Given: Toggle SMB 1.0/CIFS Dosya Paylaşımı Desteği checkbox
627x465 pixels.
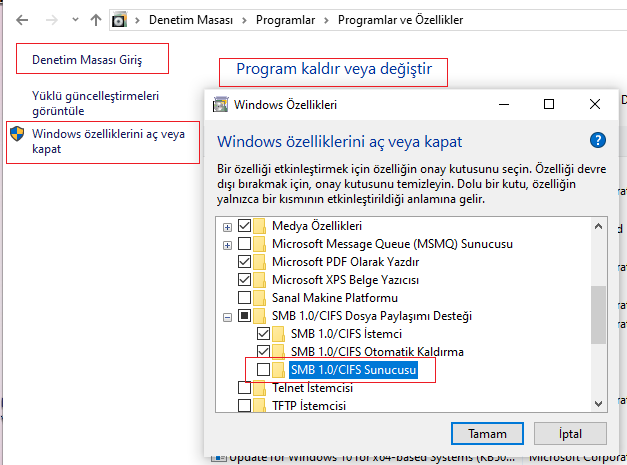Looking at the screenshot, I should pyautogui.click(x=244, y=315).
